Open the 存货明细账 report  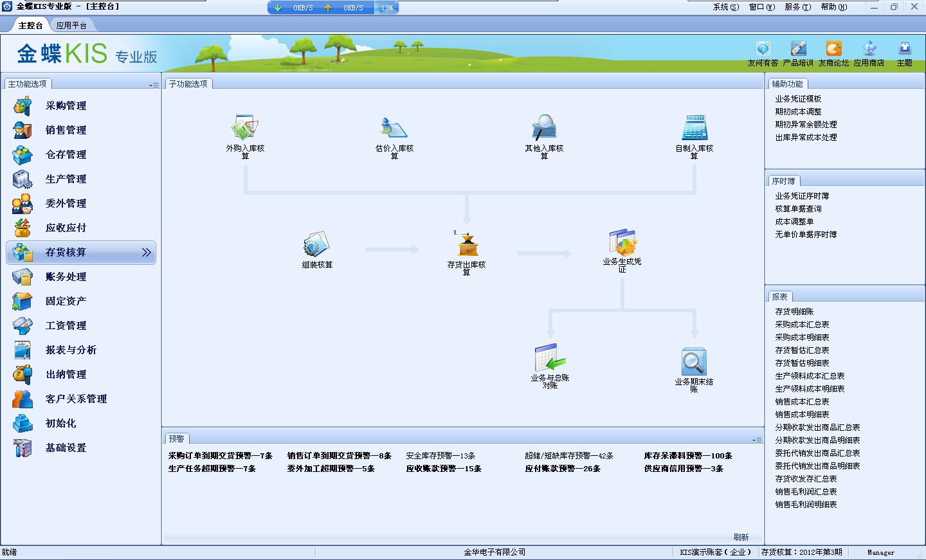(x=794, y=312)
